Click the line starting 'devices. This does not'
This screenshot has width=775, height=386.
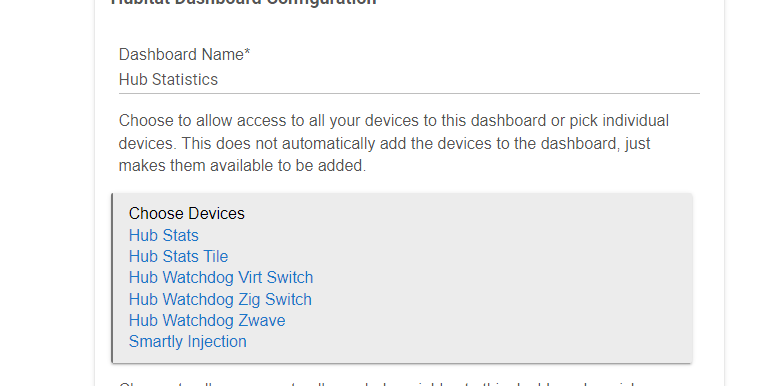pyautogui.click(x=385, y=143)
